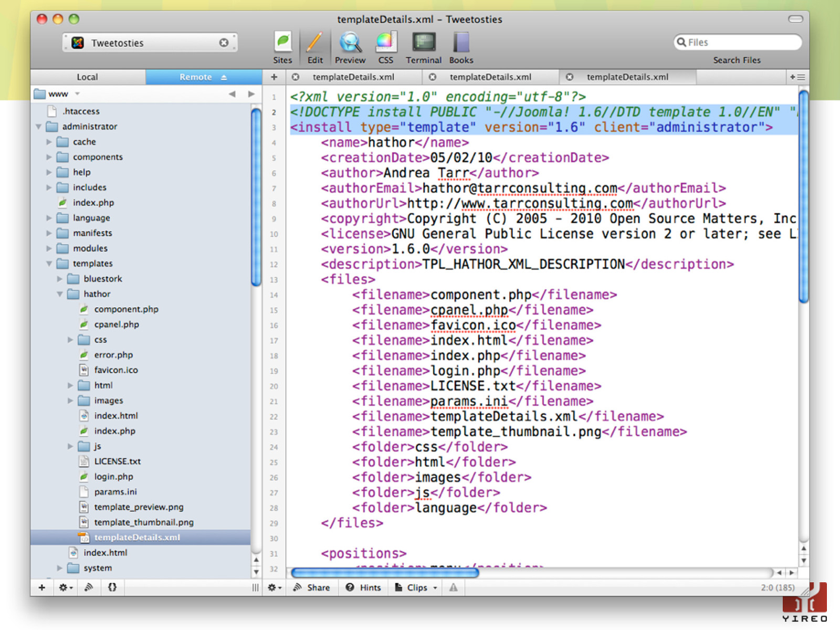Clear the Tweetosties site field
Viewport: 840px width, 630px height.
click(224, 43)
